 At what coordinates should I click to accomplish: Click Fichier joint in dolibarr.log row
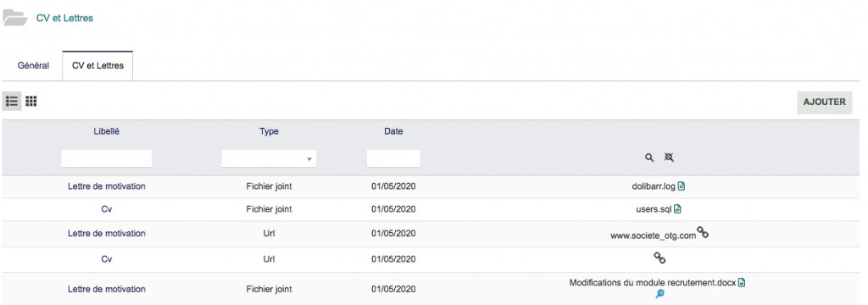pos(269,186)
